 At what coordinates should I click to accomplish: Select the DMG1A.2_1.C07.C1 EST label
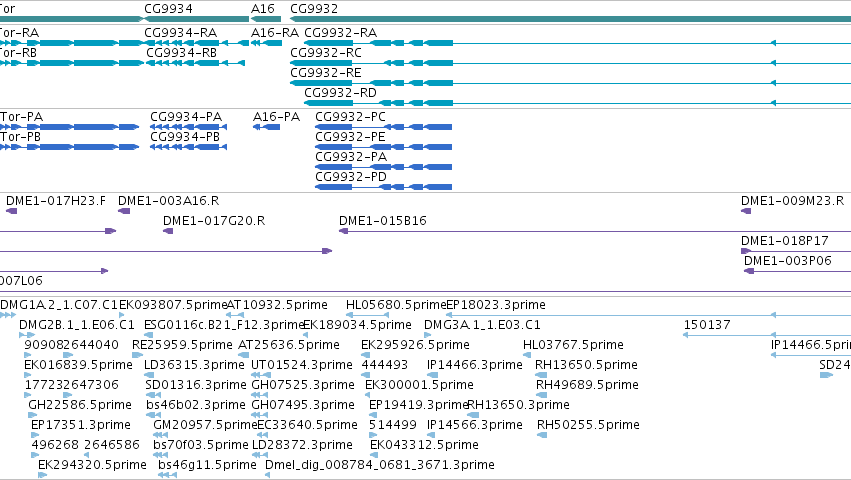pyautogui.click(x=59, y=305)
